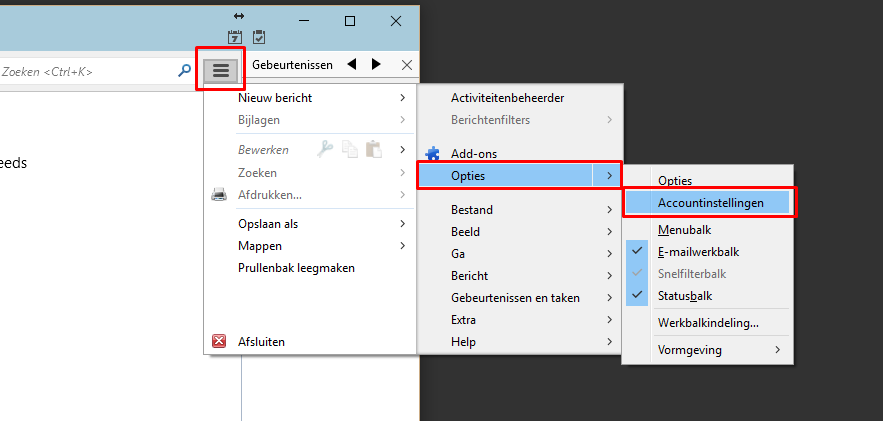Viewport: 883px width, 421px height.
Task: Click Prullenbak leegmaken
Action: click(x=296, y=268)
